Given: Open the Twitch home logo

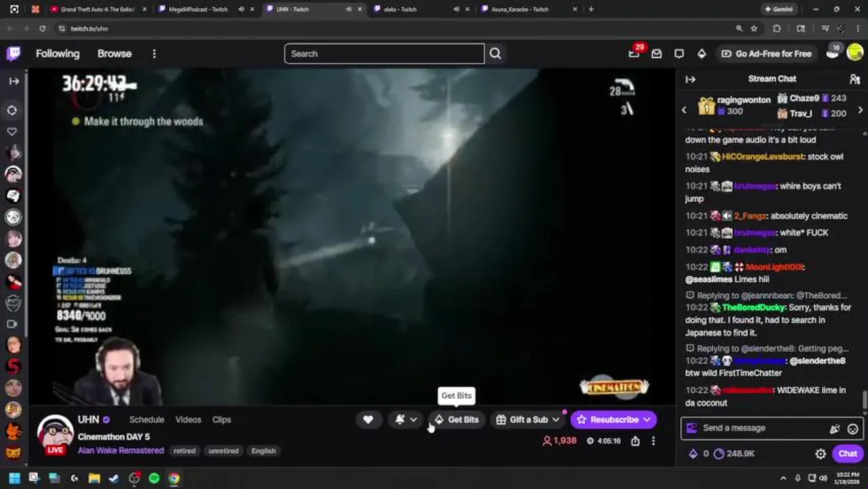Looking at the screenshot, I should 14,54.
